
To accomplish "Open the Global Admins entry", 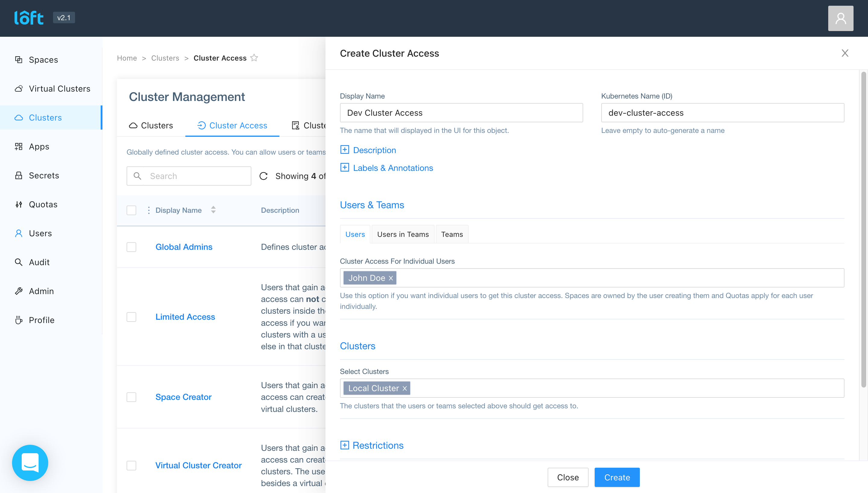I will 184,247.
